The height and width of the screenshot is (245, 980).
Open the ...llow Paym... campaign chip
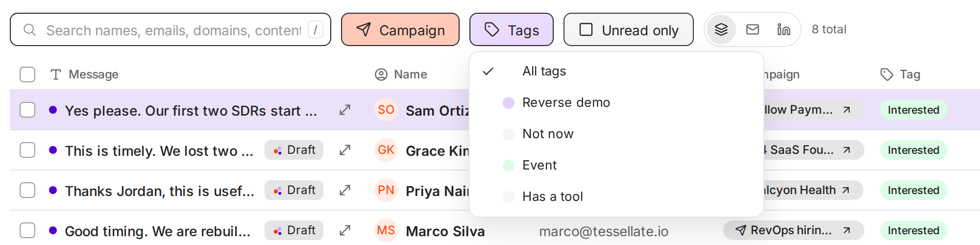pos(813,110)
